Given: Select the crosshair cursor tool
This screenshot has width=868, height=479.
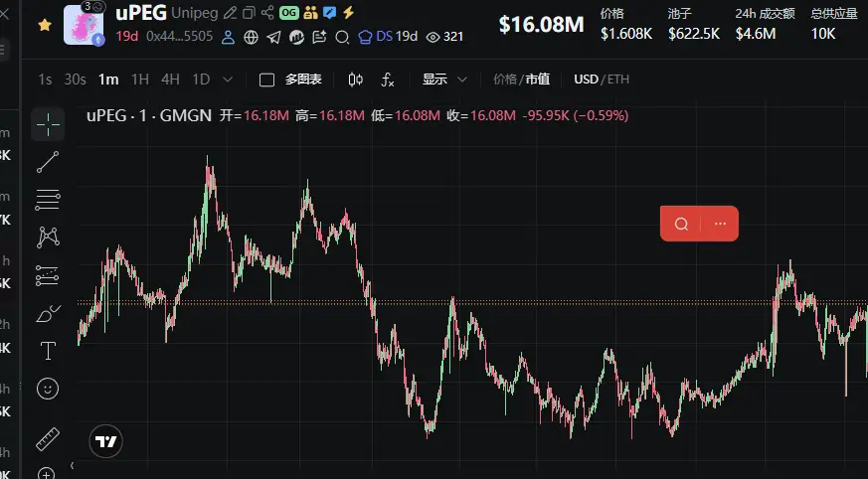Looking at the screenshot, I should [x=48, y=124].
